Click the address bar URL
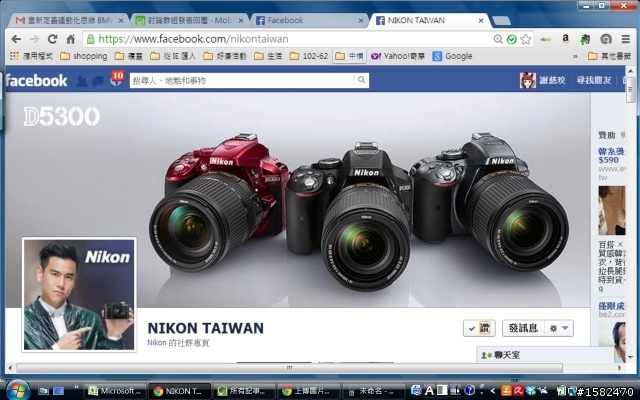The width and height of the screenshot is (640, 400). pos(193,39)
